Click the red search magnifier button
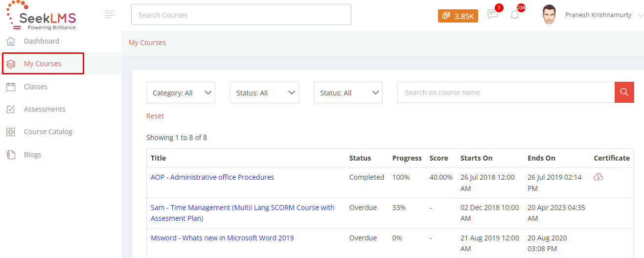The image size is (644, 258). click(x=624, y=92)
